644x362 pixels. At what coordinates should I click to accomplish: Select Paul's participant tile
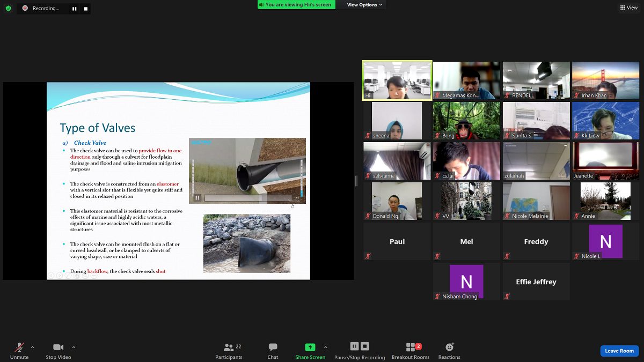pyautogui.click(x=397, y=241)
